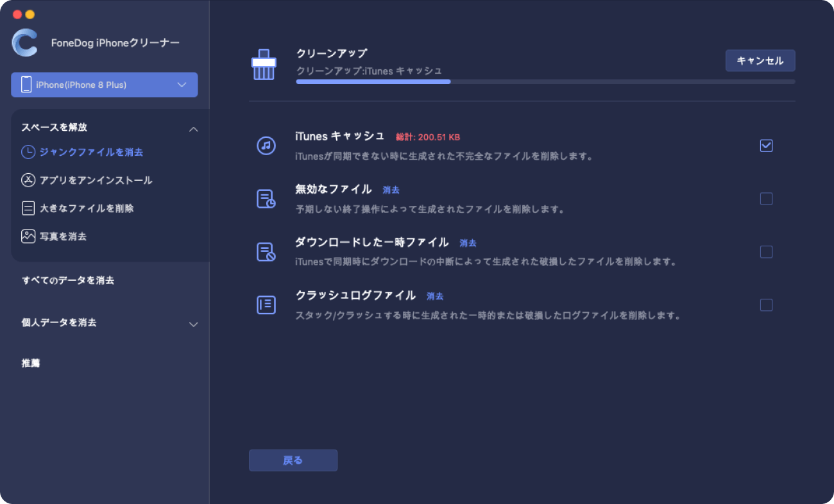Image resolution: width=834 pixels, height=504 pixels.
Task: Click 消去 link next to クラッシュログファイル
Action: click(436, 296)
